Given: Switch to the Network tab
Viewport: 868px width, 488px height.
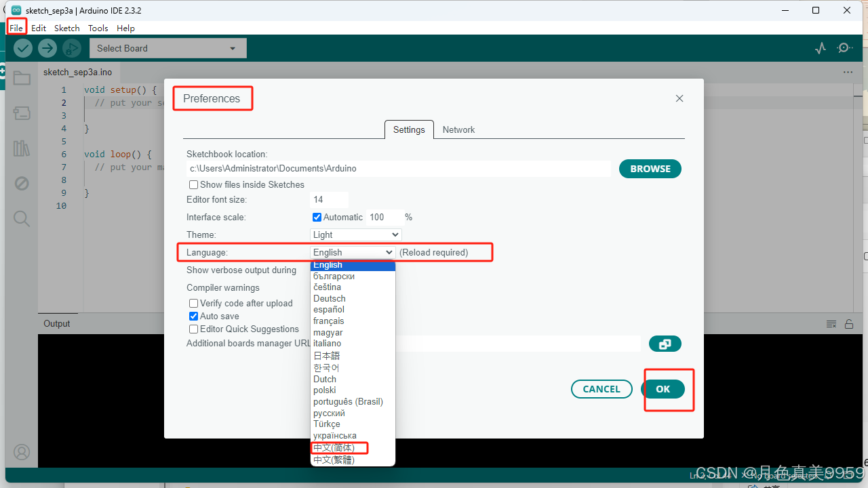Looking at the screenshot, I should pos(458,129).
